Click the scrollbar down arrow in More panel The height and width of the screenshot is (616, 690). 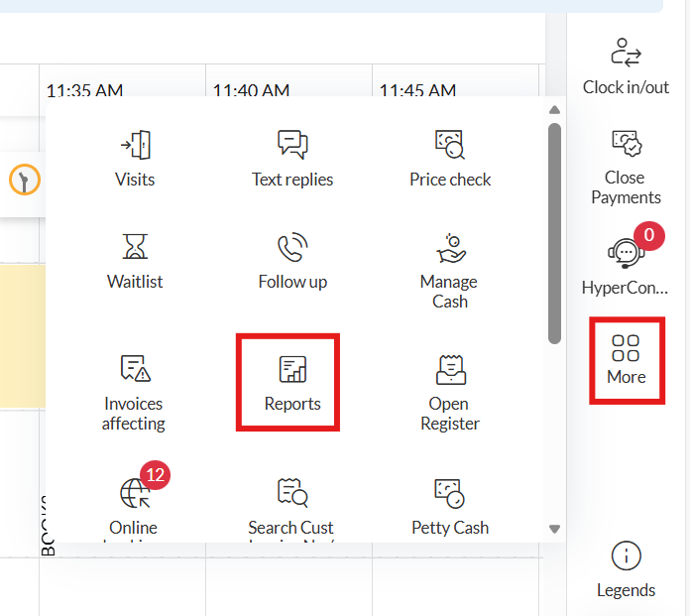(x=554, y=530)
